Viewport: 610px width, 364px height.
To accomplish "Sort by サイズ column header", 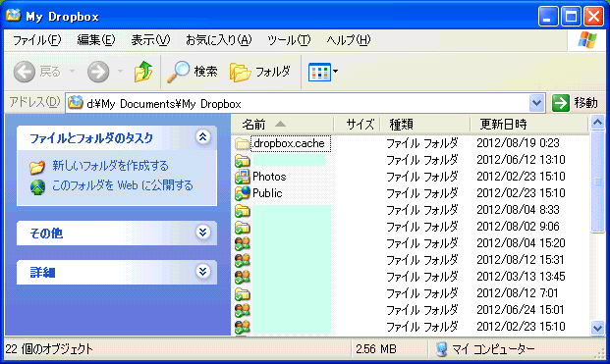I will click(357, 125).
